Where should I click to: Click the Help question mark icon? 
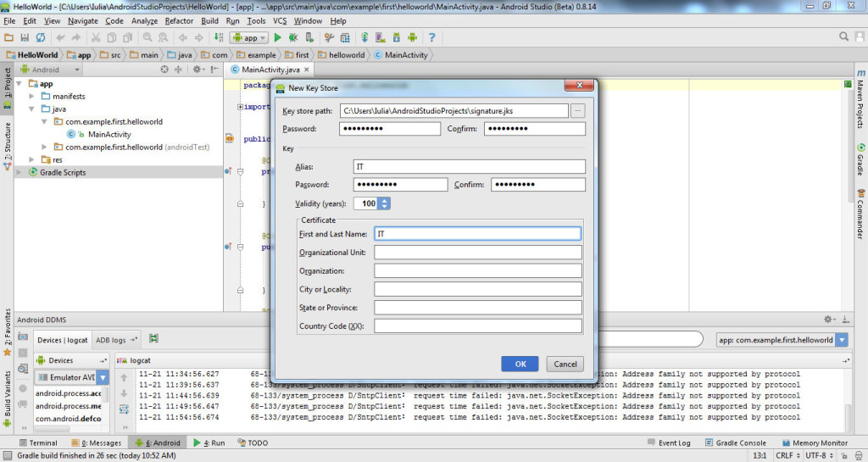click(x=431, y=37)
